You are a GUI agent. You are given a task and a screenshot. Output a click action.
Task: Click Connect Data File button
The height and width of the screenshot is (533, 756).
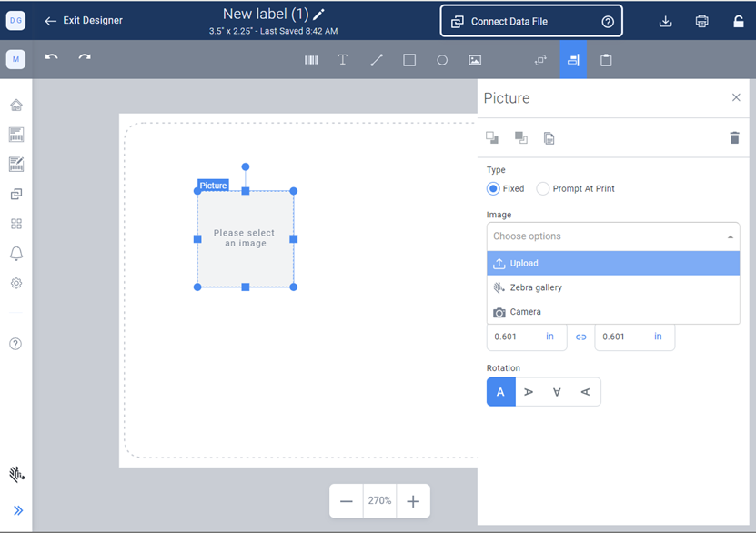[x=531, y=21]
